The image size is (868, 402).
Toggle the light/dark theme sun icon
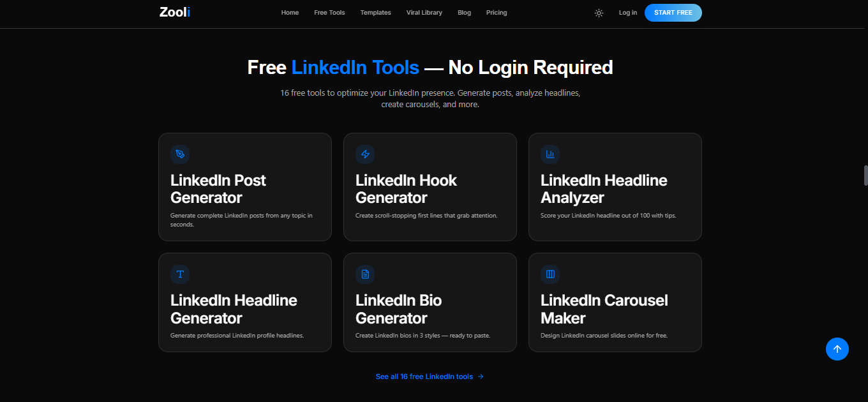tap(599, 13)
